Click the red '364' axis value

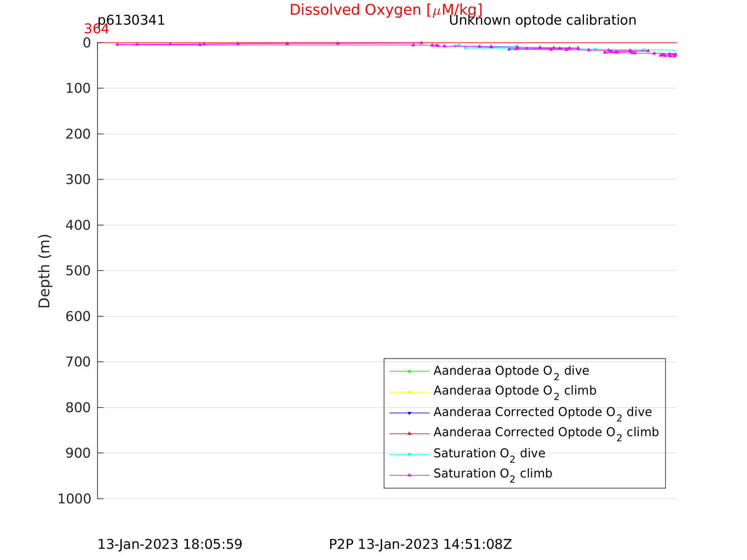coord(96,29)
